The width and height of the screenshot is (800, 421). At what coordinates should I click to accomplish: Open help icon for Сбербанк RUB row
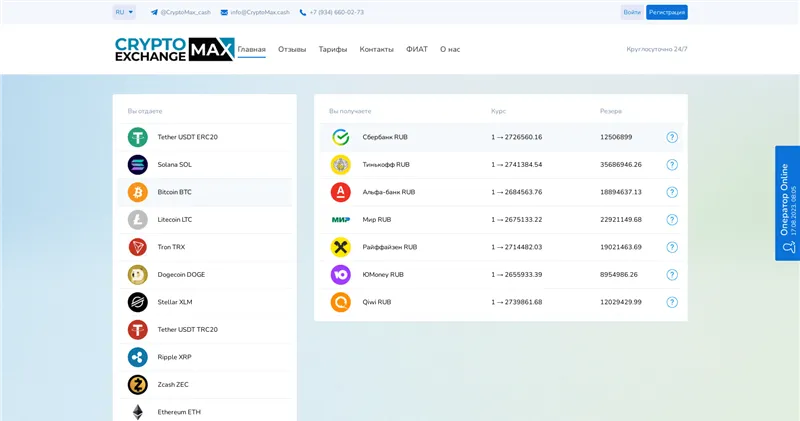click(672, 137)
